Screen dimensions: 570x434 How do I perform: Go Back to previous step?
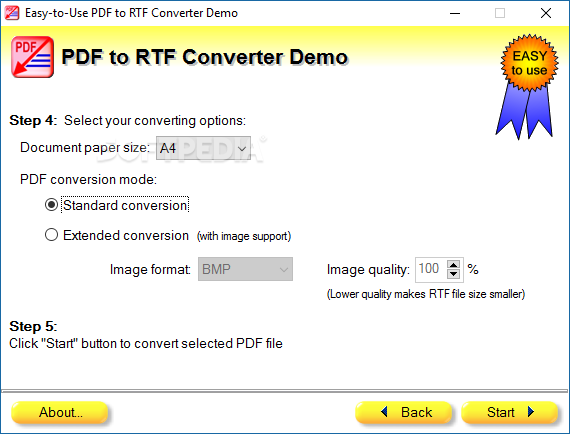tap(404, 413)
